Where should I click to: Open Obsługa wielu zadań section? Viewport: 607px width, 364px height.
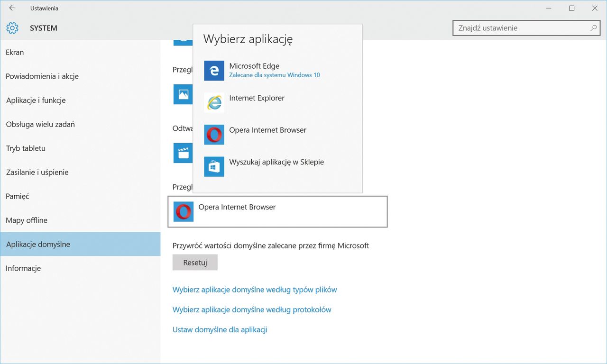click(x=80, y=124)
